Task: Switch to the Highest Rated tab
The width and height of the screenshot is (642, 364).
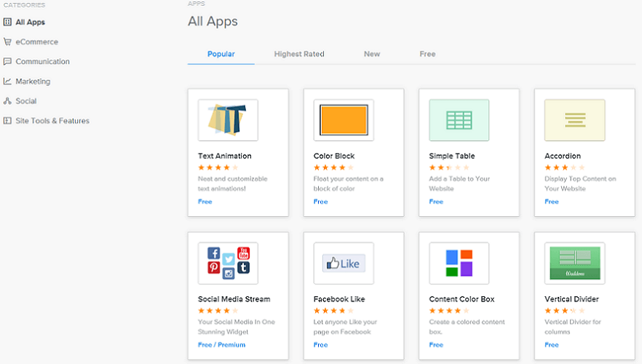Action: (299, 54)
